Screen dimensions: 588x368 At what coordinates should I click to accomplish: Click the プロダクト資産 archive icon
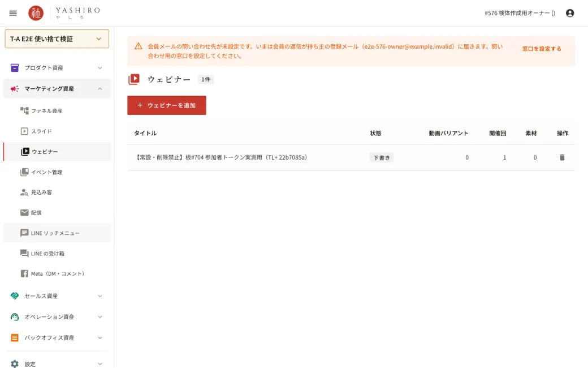[15, 67]
